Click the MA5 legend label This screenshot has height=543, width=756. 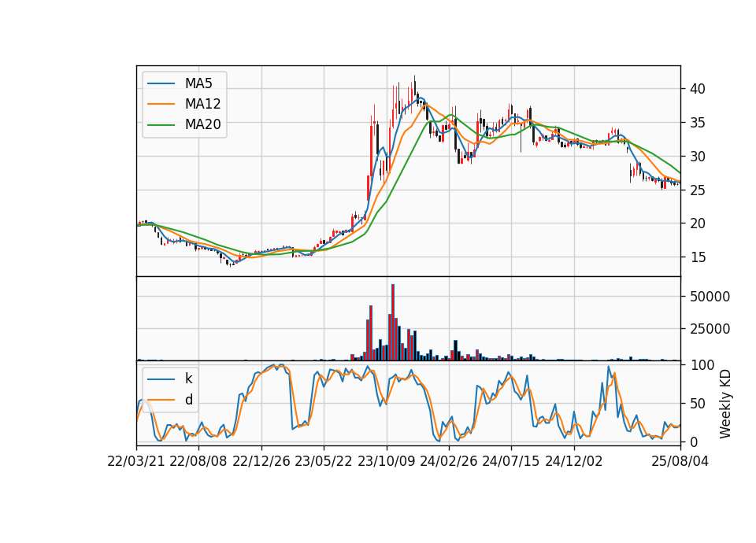coord(198,83)
